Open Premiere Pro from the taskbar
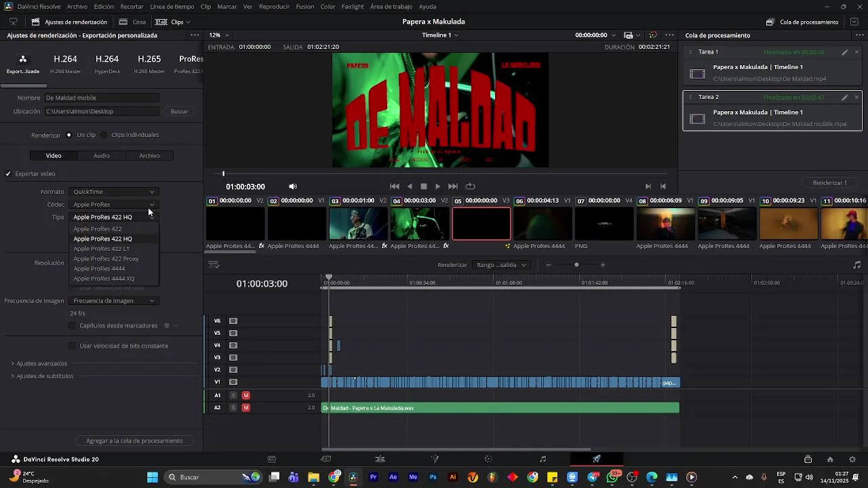The width and height of the screenshot is (868, 488). (x=373, y=477)
